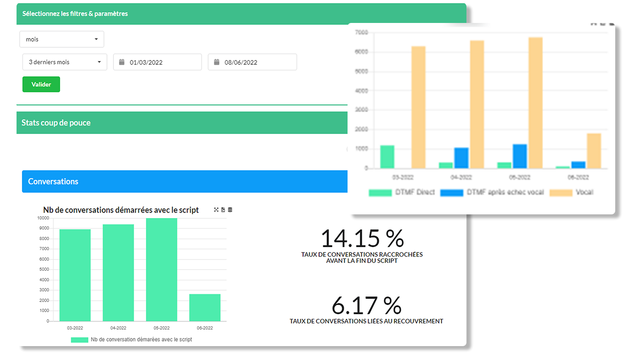Open the 'mois' granularity dropdown

coord(62,39)
